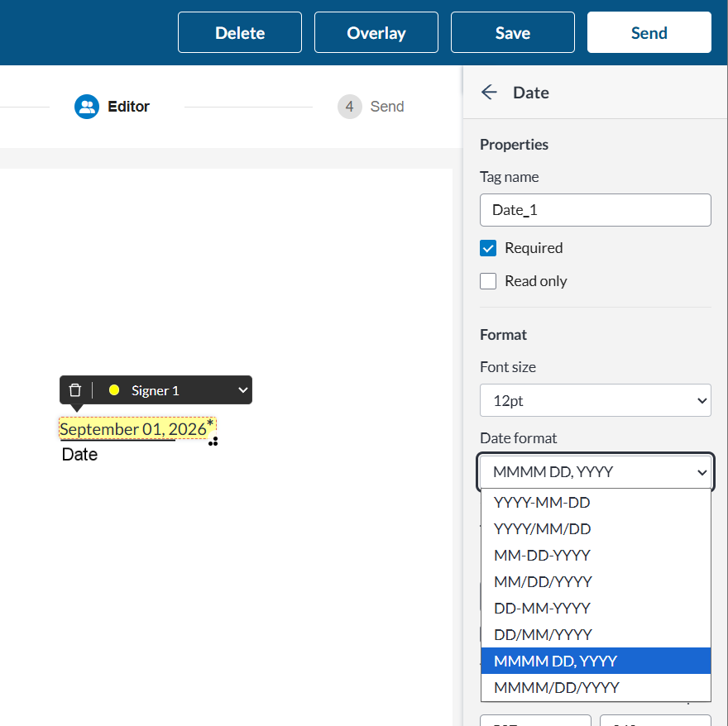This screenshot has height=726, width=728.
Task: Choose the MMMM/DD/YYYY format option
Action: 596,687
